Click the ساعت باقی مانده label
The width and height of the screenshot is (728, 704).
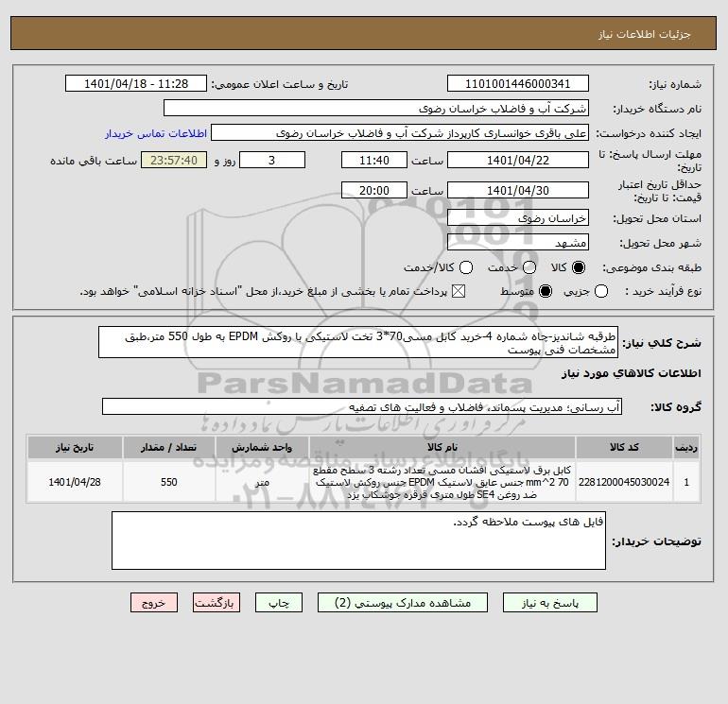click(94, 161)
